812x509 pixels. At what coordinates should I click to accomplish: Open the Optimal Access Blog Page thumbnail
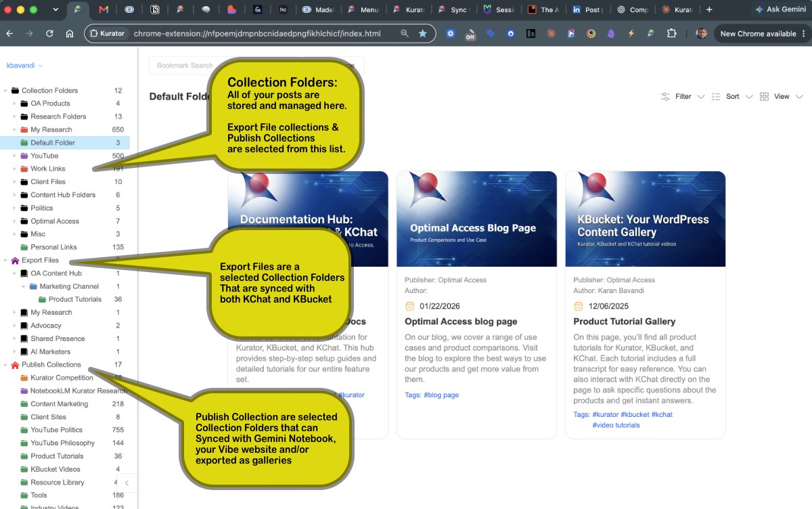click(476, 219)
